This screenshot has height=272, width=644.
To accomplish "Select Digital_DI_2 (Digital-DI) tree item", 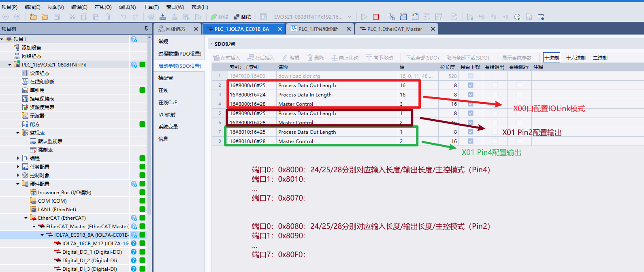I will click(x=90, y=260).
